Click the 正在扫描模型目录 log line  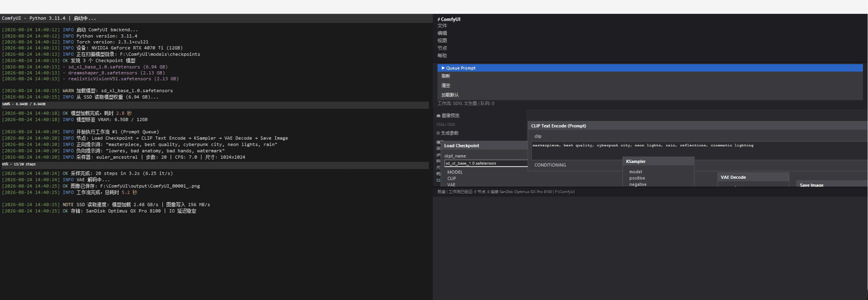(101, 54)
